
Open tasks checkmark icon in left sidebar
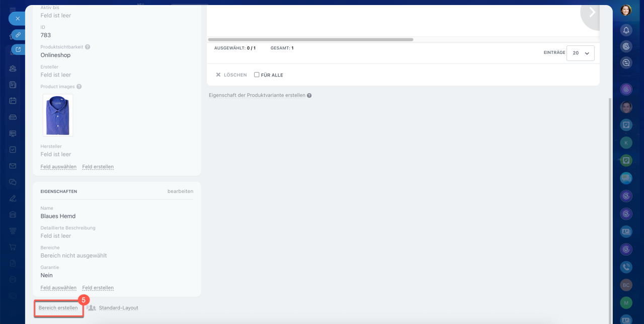(x=13, y=150)
